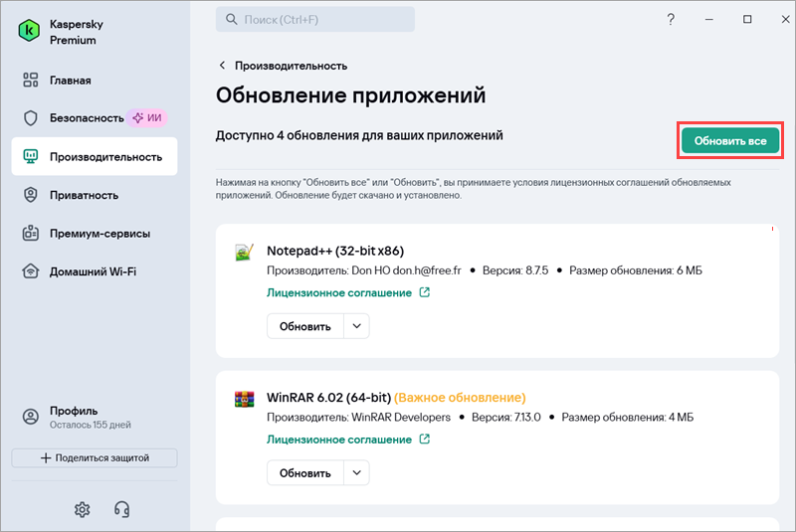Click the Notepad++ application icon
796x532 pixels.
point(244,252)
